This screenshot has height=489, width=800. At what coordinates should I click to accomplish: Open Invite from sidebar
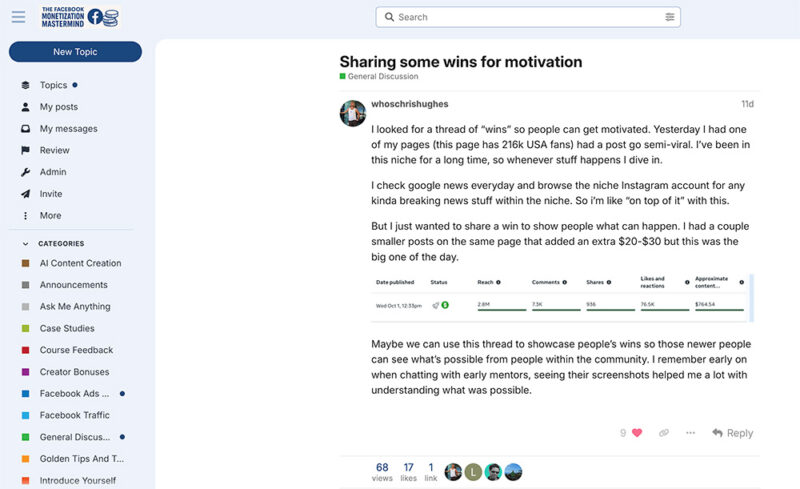[x=50, y=194]
